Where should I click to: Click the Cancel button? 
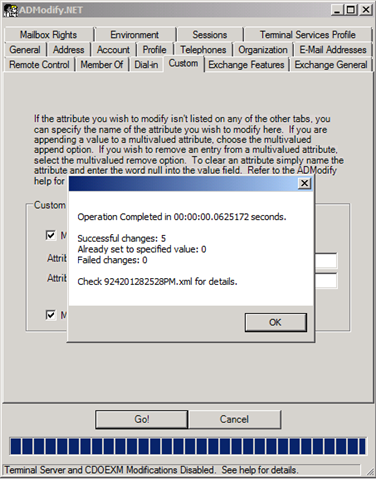point(234,419)
